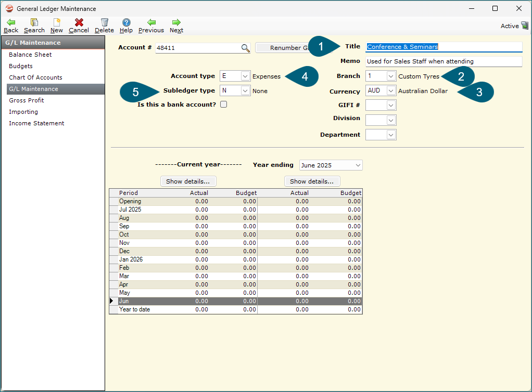The image size is (532, 392).
Task: Click the Period column header
Action: point(128,193)
